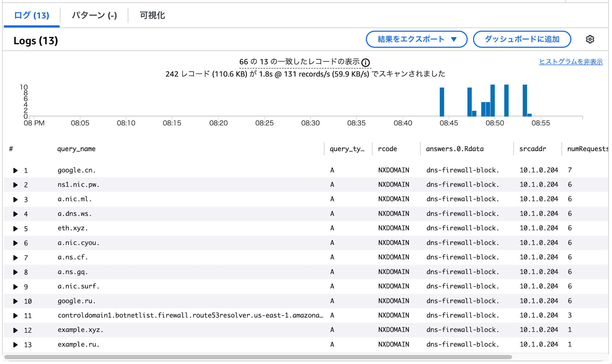
Task: Click the srcaddr column header
Action: tap(532, 149)
